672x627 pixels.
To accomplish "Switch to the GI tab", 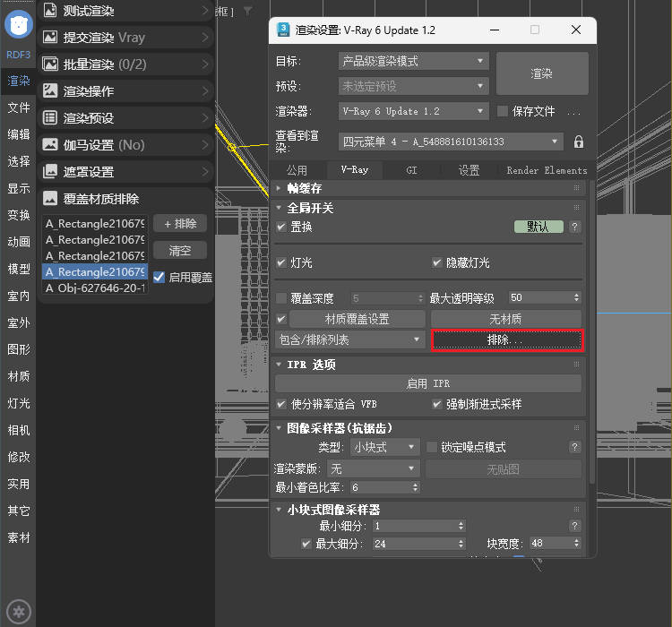I will [x=411, y=170].
